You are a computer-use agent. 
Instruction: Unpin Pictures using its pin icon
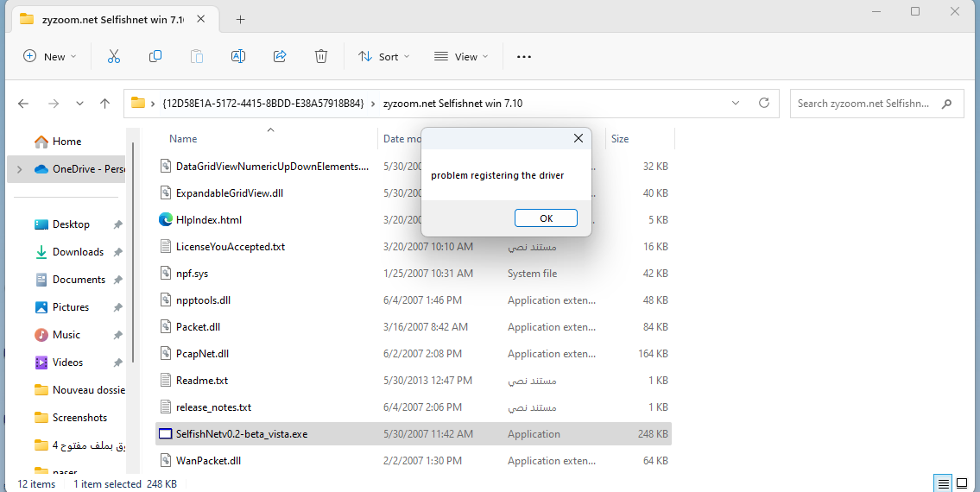[x=117, y=307]
